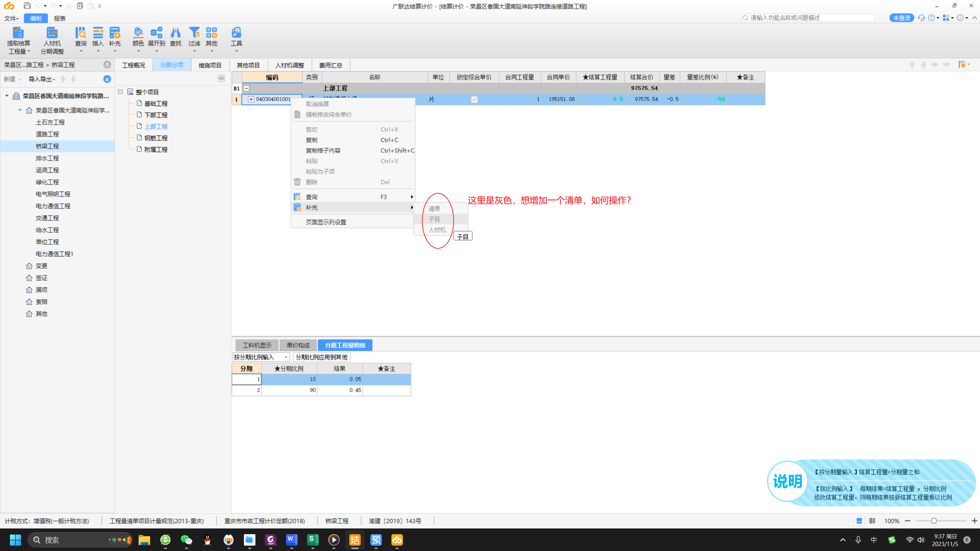Open the 其他 toolbar tools

pos(211,39)
